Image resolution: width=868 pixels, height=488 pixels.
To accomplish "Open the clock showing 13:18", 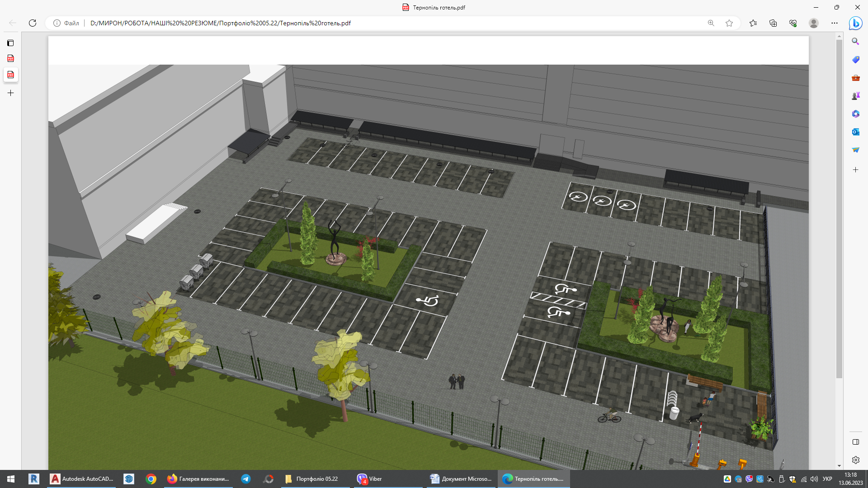I will (x=850, y=479).
